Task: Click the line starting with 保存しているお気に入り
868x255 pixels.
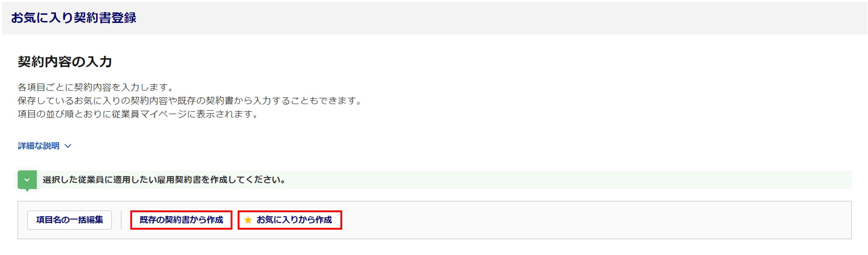Action: [x=190, y=100]
